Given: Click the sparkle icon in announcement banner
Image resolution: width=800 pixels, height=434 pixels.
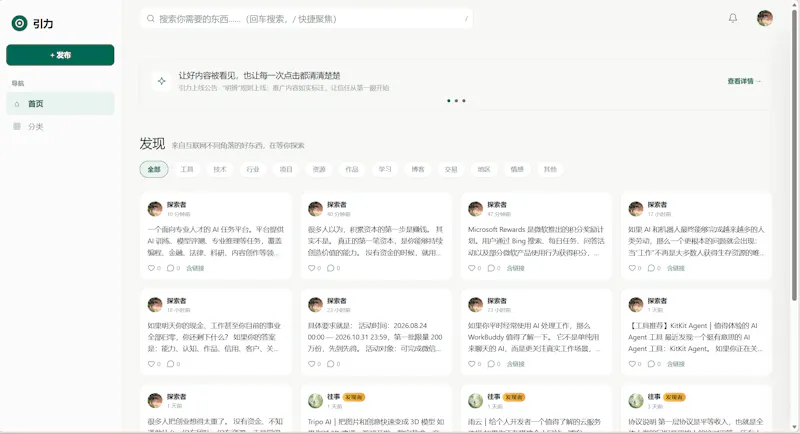Looking at the screenshot, I should [162, 81].
